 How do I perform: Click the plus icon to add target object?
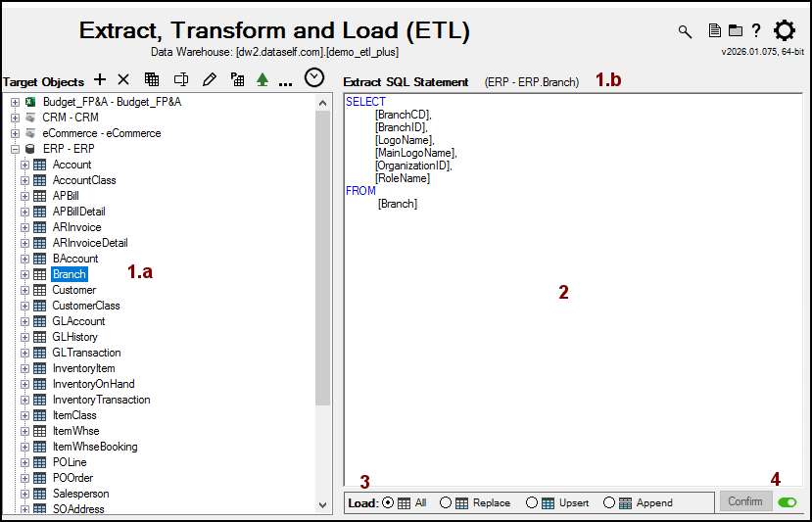(99, 80)
